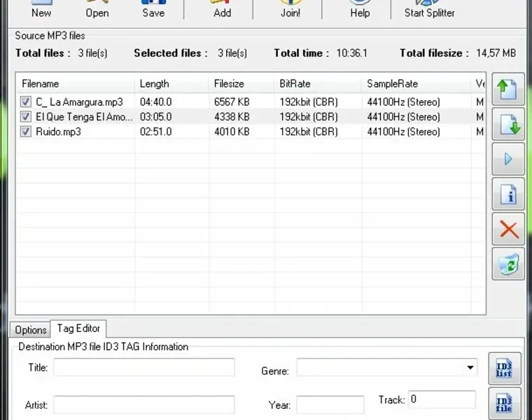Click the 6567 KB filesize cell
The width and height of the screenshot is (532, 420).
pyautogui.click(x=232, y=102)
